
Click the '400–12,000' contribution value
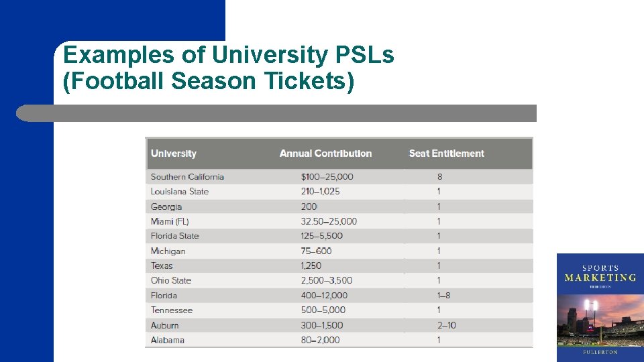pos(324,296)
